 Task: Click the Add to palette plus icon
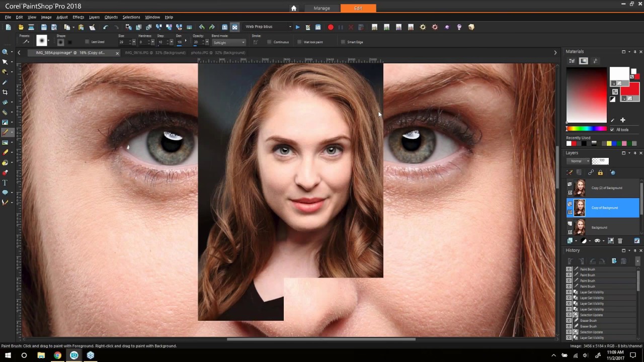[622, 120]
